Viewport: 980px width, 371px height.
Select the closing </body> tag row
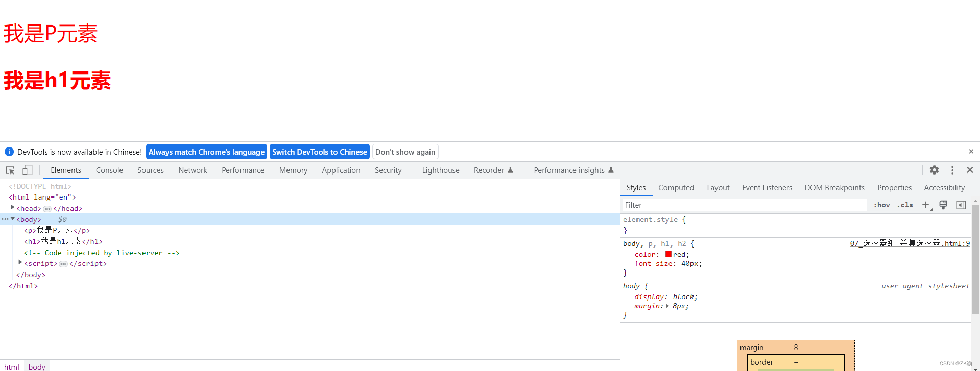pos(31,275)
